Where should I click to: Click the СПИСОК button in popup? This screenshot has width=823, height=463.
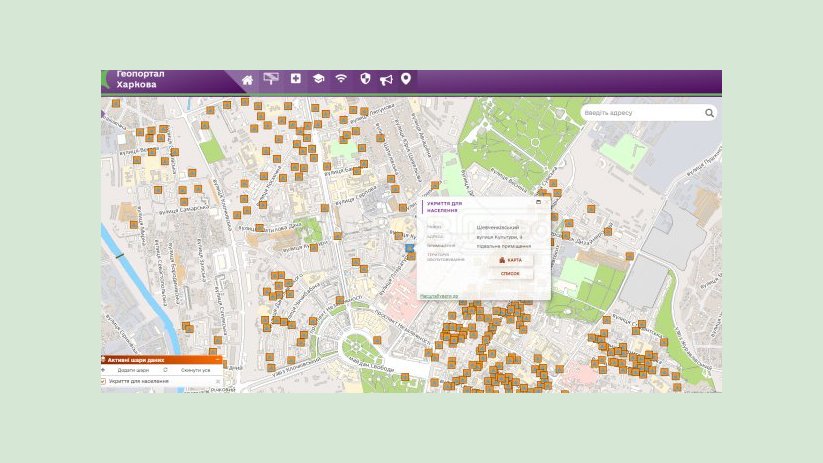coord(510,273)
